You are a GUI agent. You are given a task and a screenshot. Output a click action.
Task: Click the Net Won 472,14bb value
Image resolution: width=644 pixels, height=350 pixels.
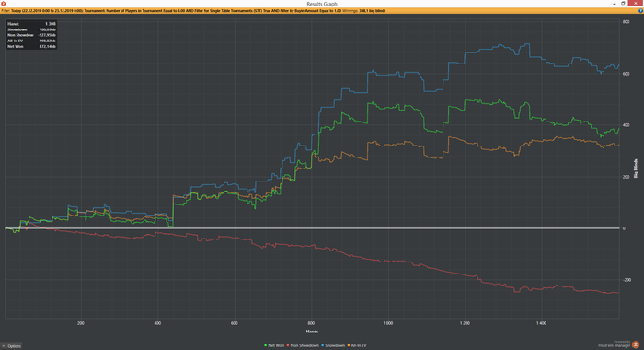47,46
